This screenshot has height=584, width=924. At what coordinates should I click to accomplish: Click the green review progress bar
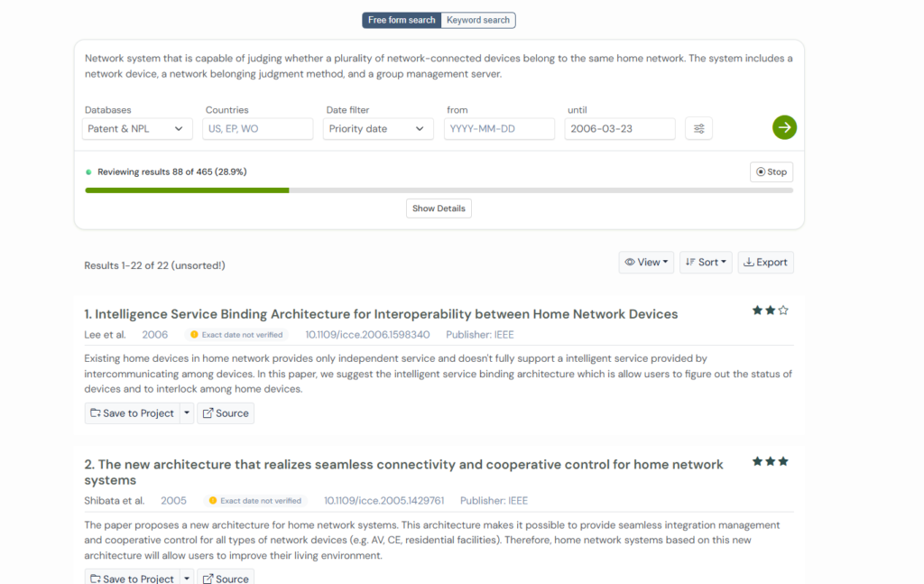pyautogui.click(x=187, y=190)
